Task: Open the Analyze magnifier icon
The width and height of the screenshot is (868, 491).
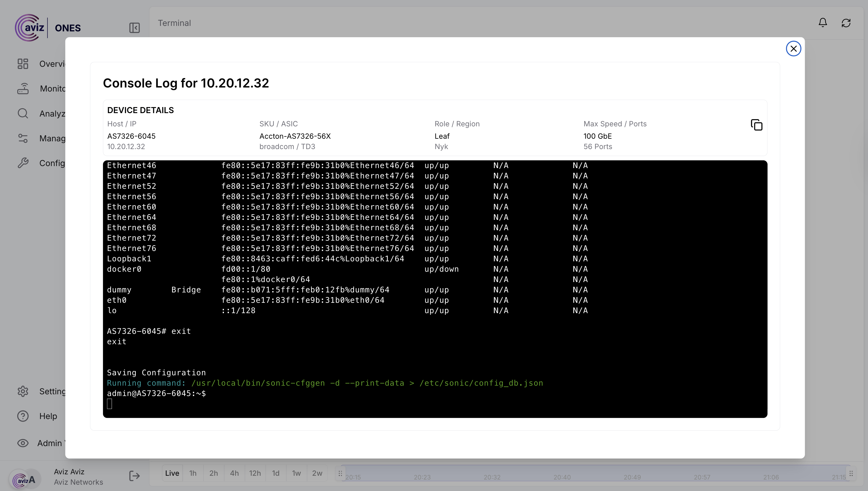Action: pyautogui.click(x=23, y=113)
